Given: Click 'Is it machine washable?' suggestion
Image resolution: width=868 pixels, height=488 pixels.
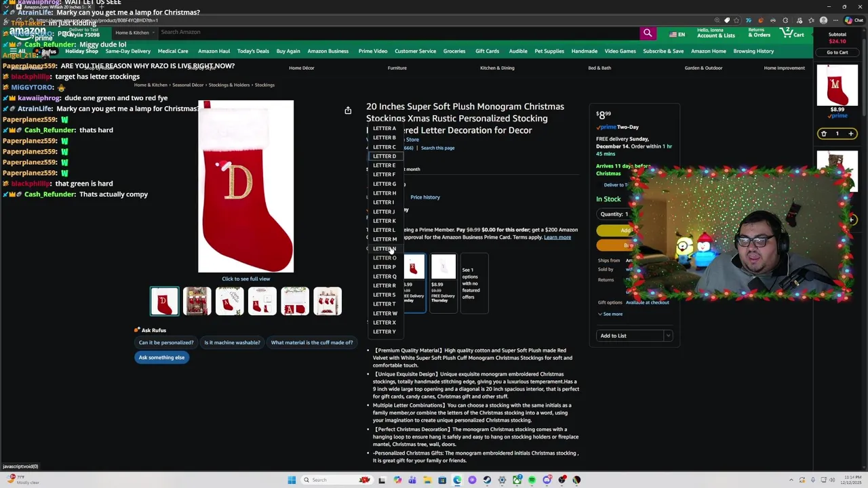Looking at the screenshot, I should (232, 342).
